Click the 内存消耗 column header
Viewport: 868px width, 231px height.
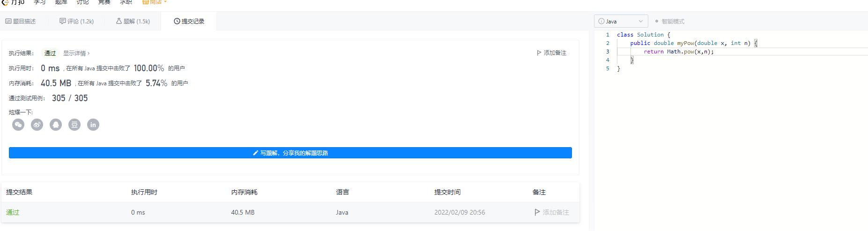pyautogui.click(x=244, y=192)
